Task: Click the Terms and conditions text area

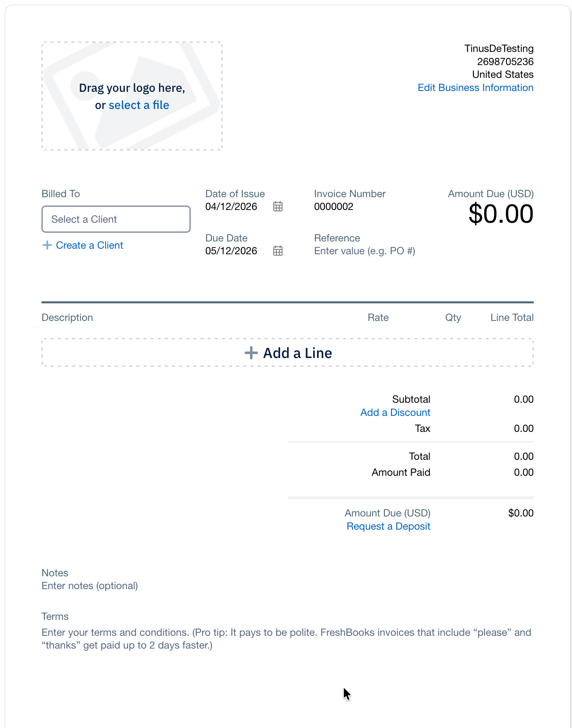Action: pos(286,639)
